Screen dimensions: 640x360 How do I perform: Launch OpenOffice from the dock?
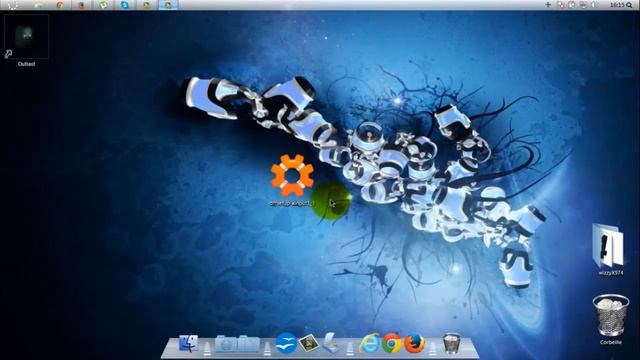click(286, 343)
